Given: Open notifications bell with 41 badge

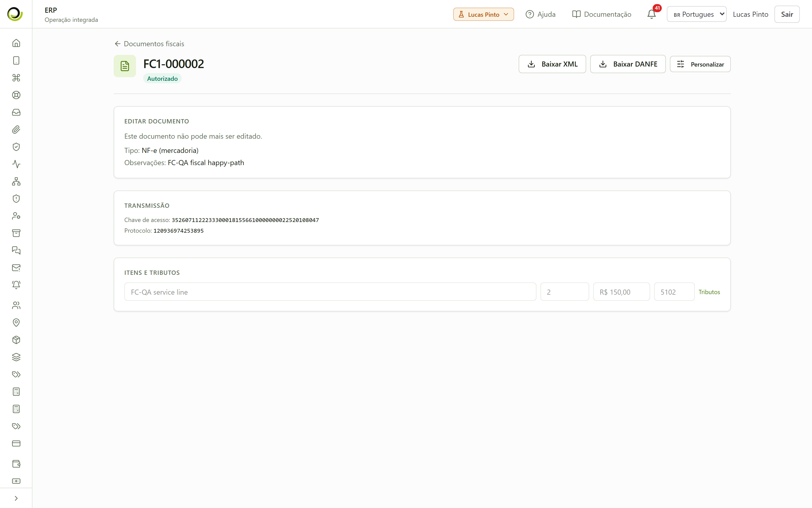Looking at the screenshot, I should (x=652, y=14).
